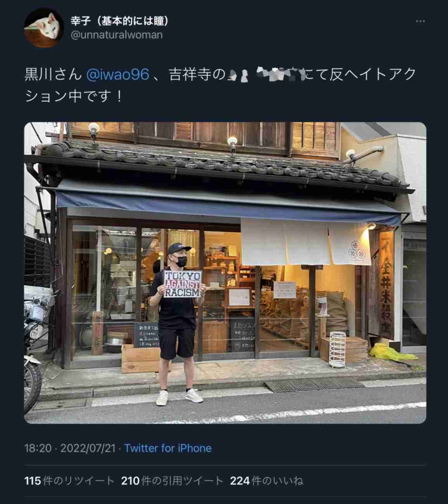Open the @iwao96 mention
The width and height of the screenshot is (448, 504).
pyautogui.click(x=117, y=74)
